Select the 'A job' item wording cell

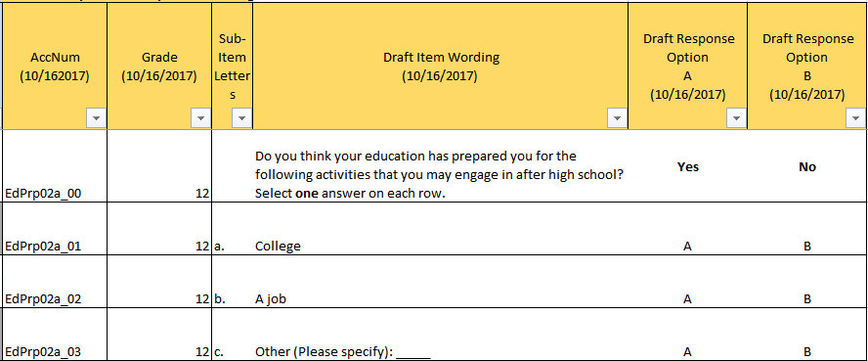pyautogui.click(x=441, y=282)
